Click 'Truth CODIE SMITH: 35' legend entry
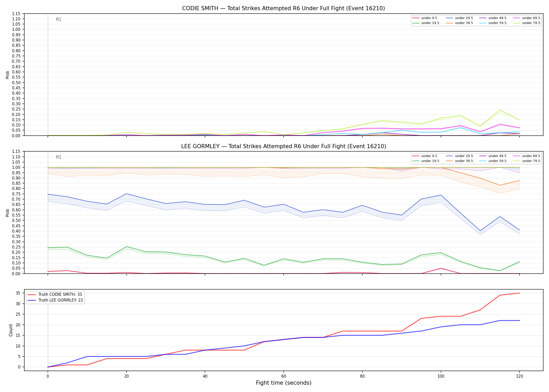Screen dimensions: 549x392 tap(55, 295)
